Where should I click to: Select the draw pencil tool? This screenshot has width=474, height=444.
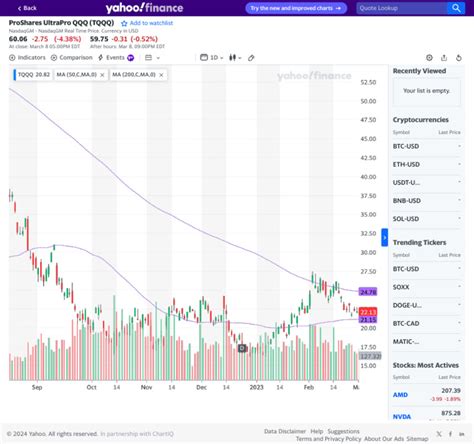point(251,58)
